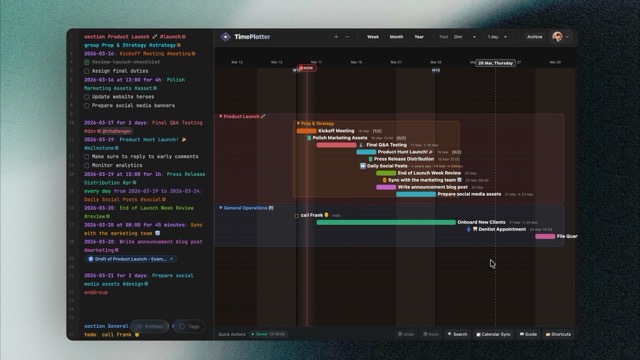Zoom out with the minus icon
The width and height of the screenshot is (640, 360).
(347, 37)
